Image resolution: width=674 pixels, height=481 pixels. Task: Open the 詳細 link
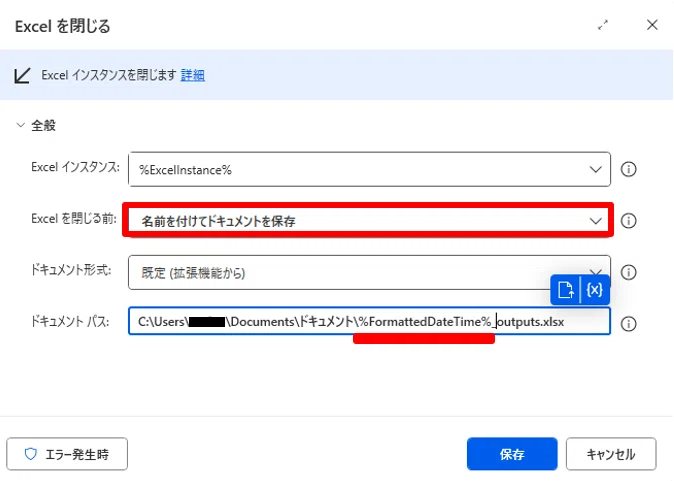coord(193,75)
